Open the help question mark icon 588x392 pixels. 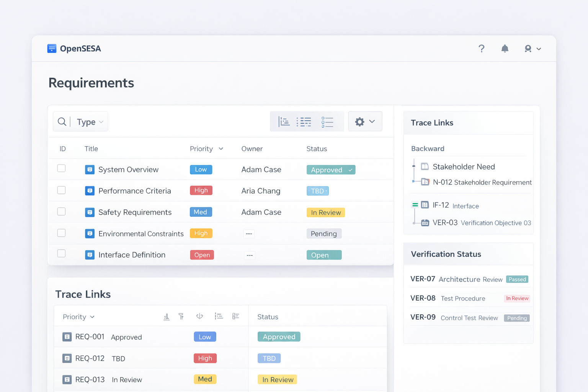(482, 49)
